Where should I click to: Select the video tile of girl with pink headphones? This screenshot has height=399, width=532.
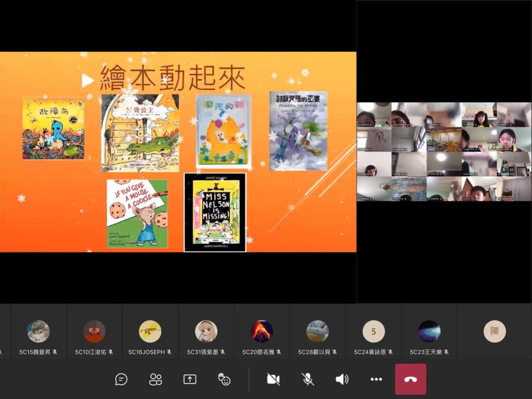(514, 139)
